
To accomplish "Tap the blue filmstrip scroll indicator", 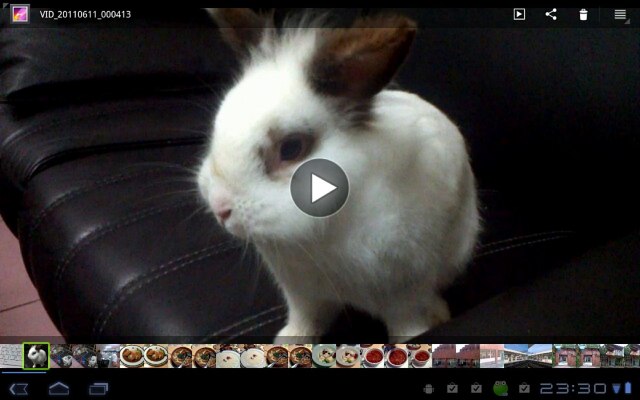I will tap(24, 372).
